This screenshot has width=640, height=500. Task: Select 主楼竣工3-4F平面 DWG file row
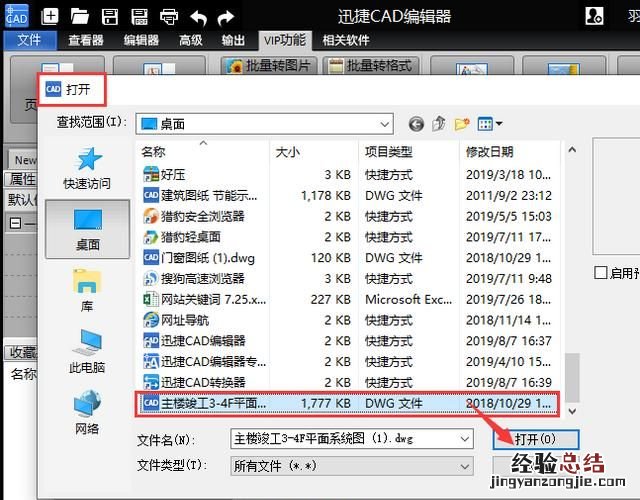[348, 404]
